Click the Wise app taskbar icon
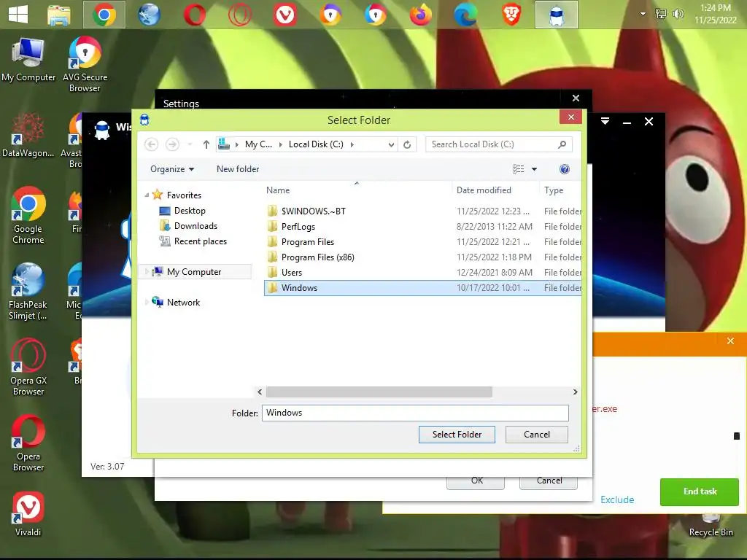 [557, 15]
